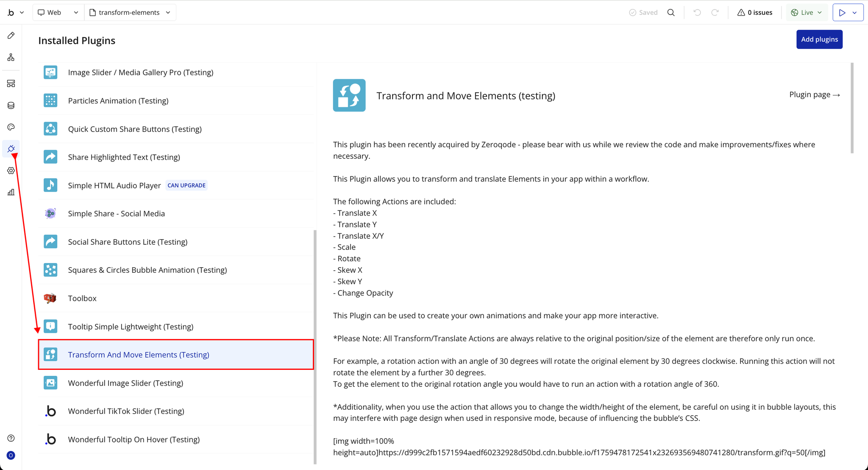Open the Styles palette icon in sidebar
This screenshot has height=470, width=868.
(11, 127)
